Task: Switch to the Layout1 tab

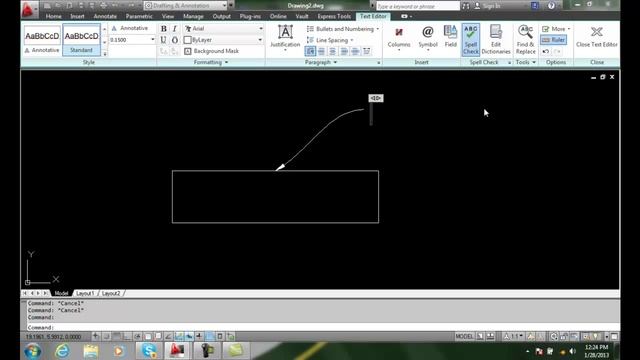Action: tap(85, 293)
